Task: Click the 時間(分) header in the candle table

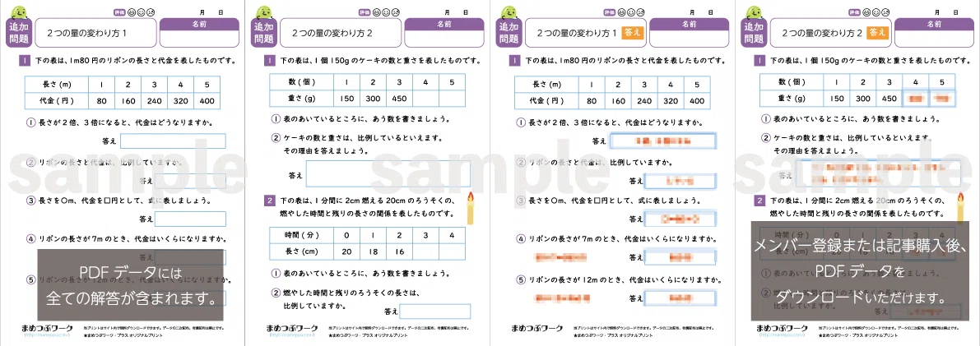Action: (302, 236)
